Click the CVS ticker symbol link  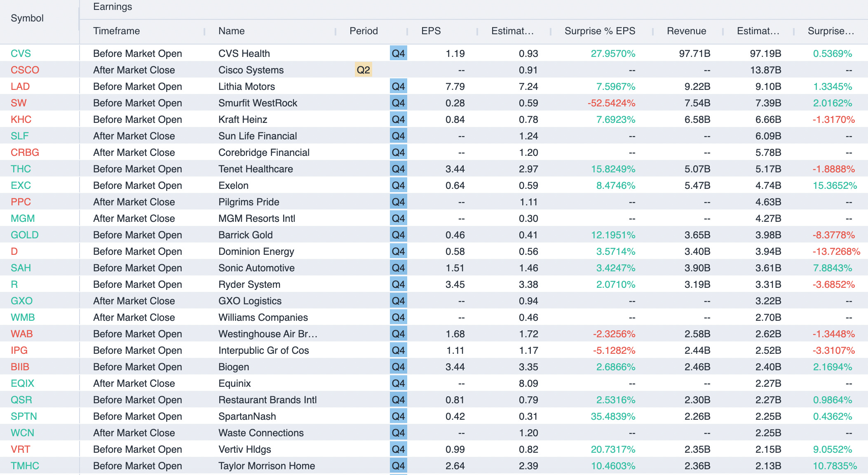[x=21, y=54]
